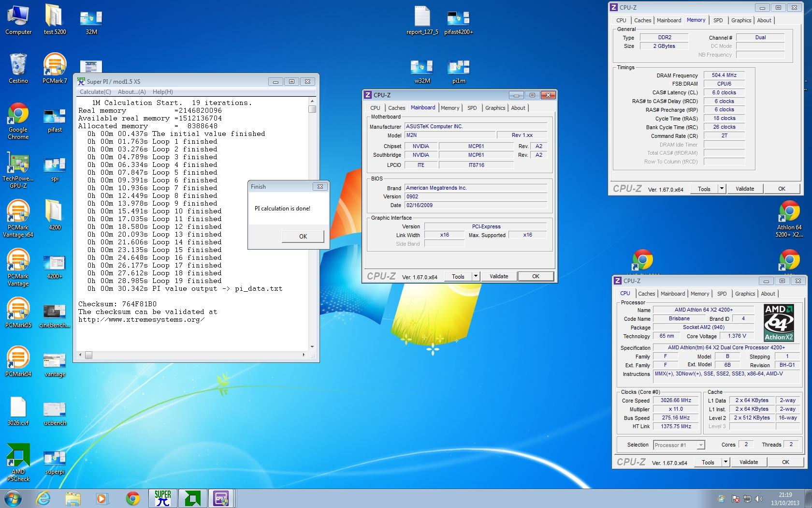Click the Core Speed value field
Screen dimensions: 812x508
pos(676,400)
